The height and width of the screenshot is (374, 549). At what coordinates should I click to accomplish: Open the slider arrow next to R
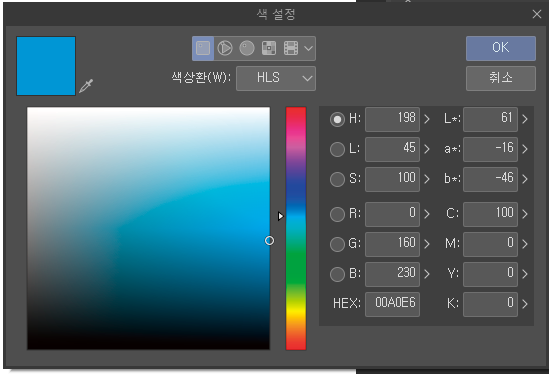pos(427,214)
